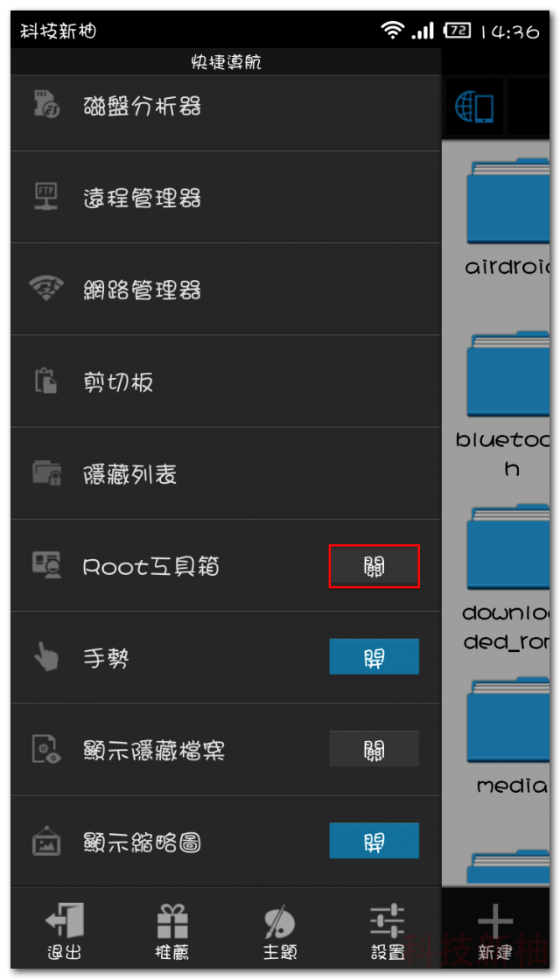Click the 手勢 gesture hand icon
This screenshot has width=560, height=980.
point(46,657)
